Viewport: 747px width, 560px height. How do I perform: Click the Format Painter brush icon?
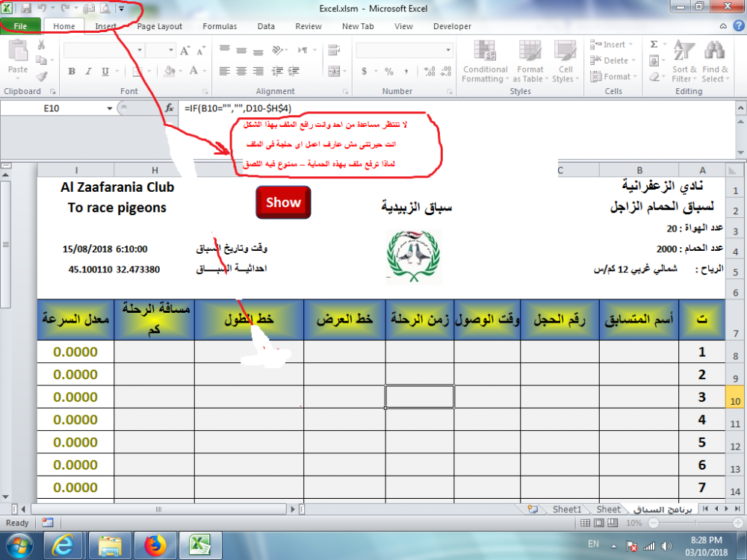[x=41, y=75]
